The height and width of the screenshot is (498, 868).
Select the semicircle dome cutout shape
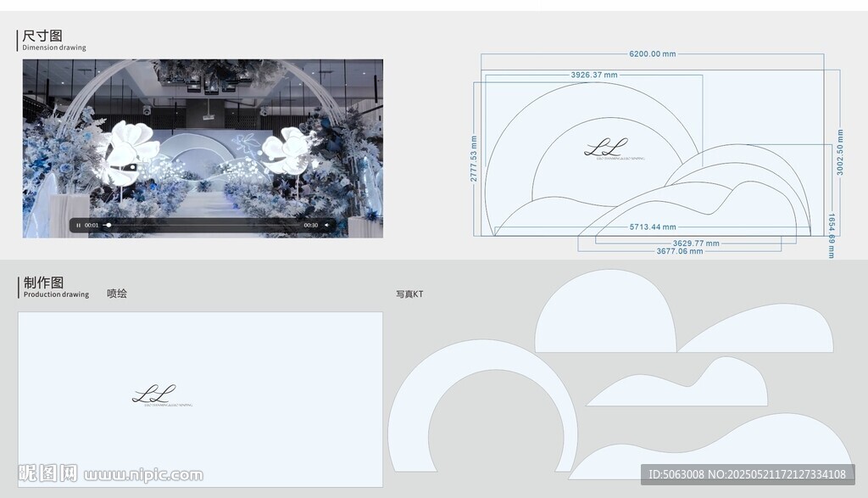click(x=605, y=311)
